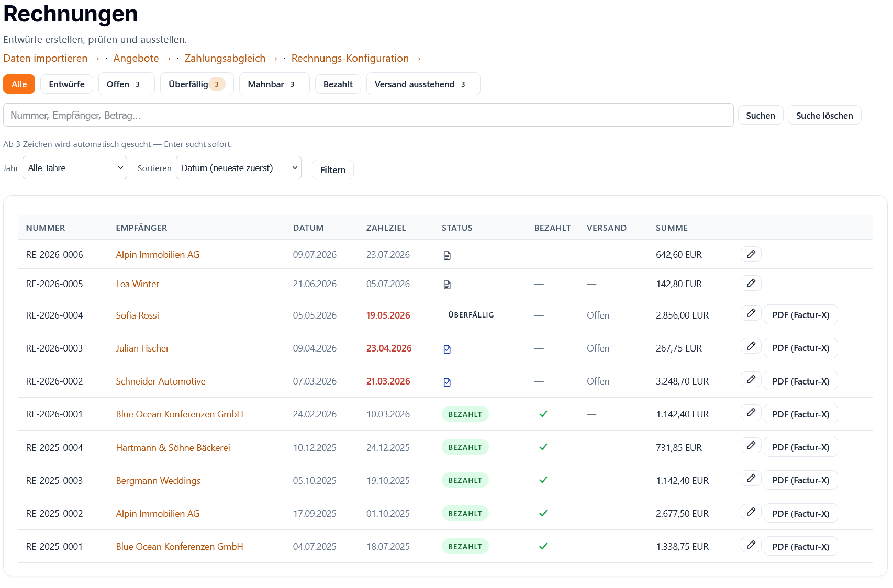Click paid checkmark for RE-2026-0001
The height and width of the screenshot is (588, 893).
543,414
